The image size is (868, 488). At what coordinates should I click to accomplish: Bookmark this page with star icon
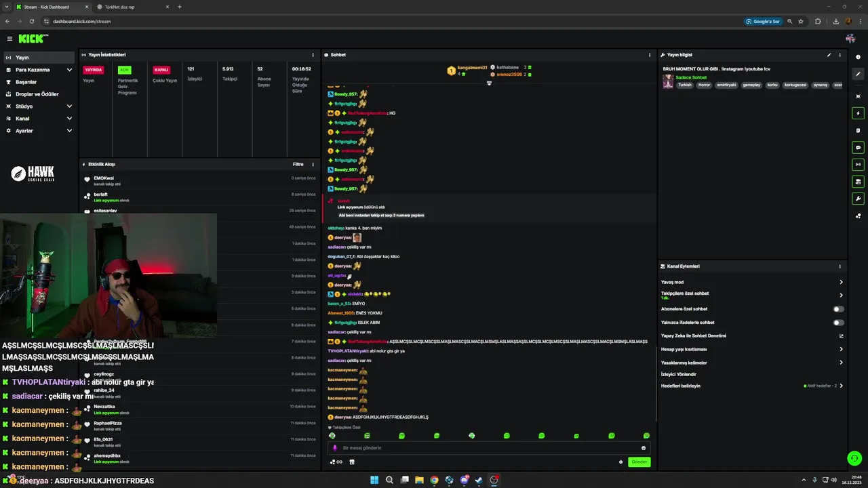[801, 21]
